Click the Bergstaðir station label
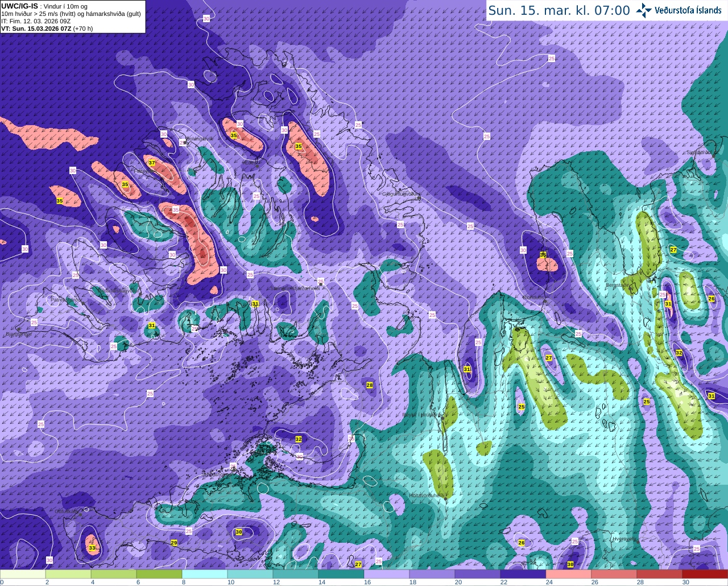Image resolution: width=728 pixels, height=586 pixels. click(618, 284)
